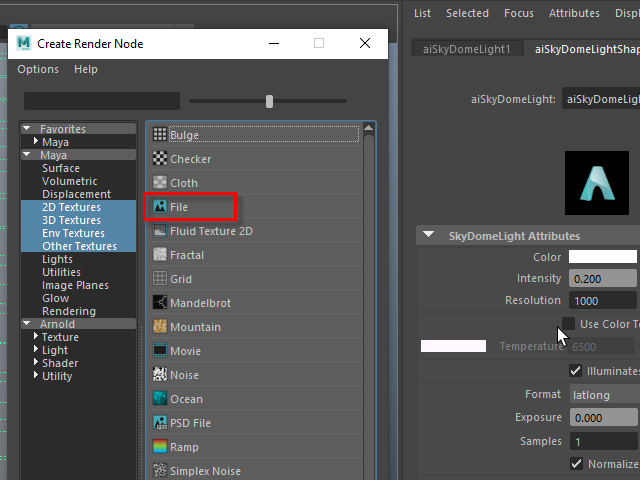Switch to the aiSkyDomeLight1 tab
Screen dimensions: 640x480
[x=467, y=49]
